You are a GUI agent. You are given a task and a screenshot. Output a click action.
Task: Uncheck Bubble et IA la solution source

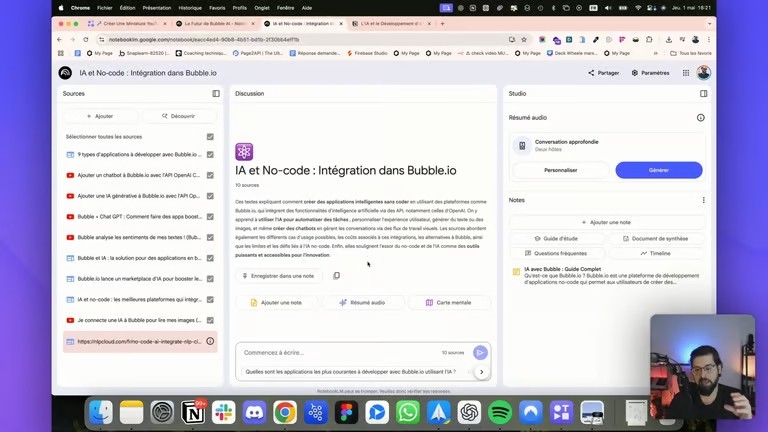210,258
